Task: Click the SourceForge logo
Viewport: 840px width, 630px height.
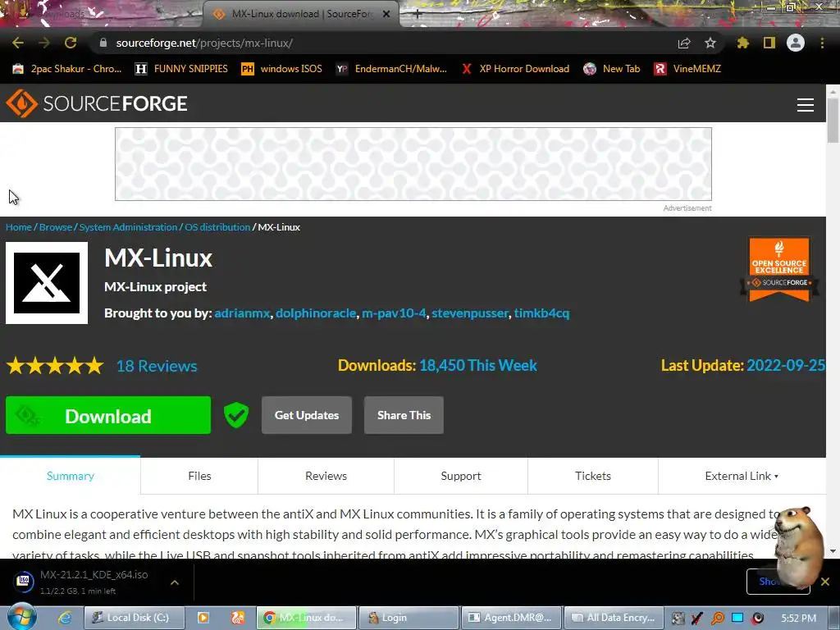Action: 97,103
